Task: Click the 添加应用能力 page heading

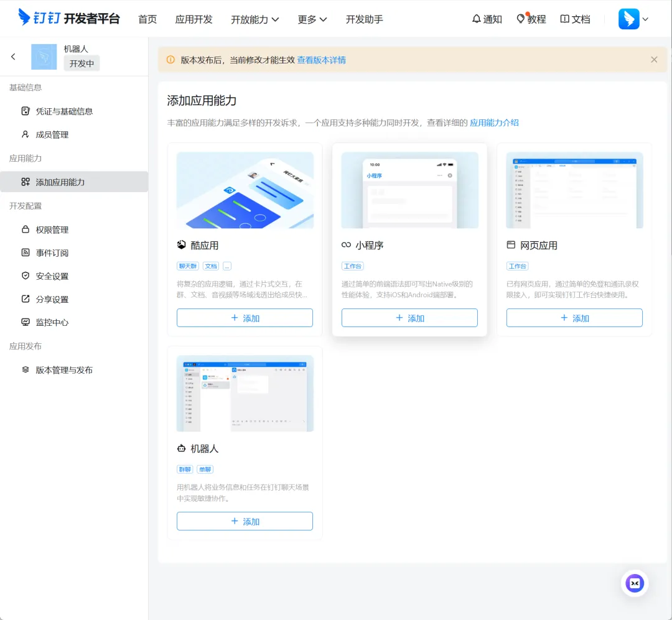Action: click(202, 101)
